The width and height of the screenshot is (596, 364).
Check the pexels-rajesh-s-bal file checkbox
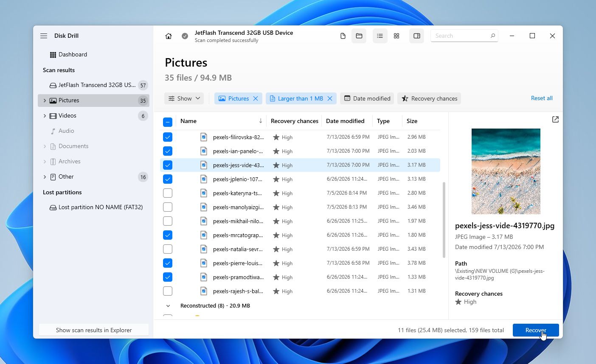click(x=168, y=291)
